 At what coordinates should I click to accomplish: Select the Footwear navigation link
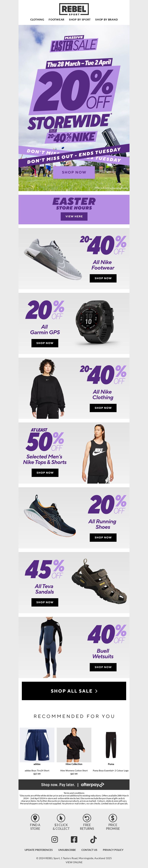[56, 20]
